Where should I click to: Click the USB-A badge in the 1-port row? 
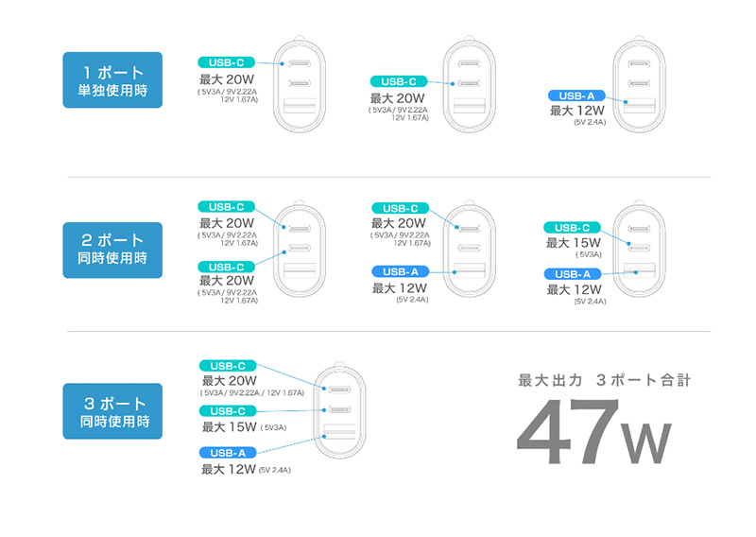tap(576, 95)
